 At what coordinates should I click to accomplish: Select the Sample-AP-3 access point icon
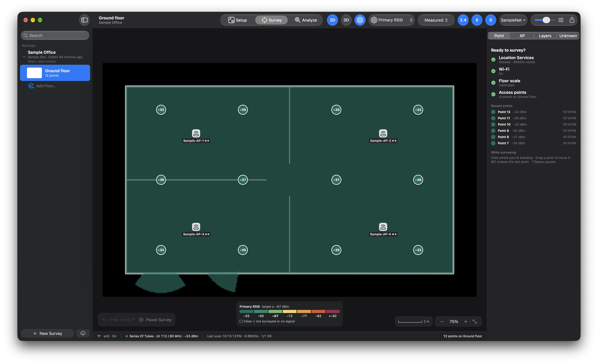coord(196,227)
